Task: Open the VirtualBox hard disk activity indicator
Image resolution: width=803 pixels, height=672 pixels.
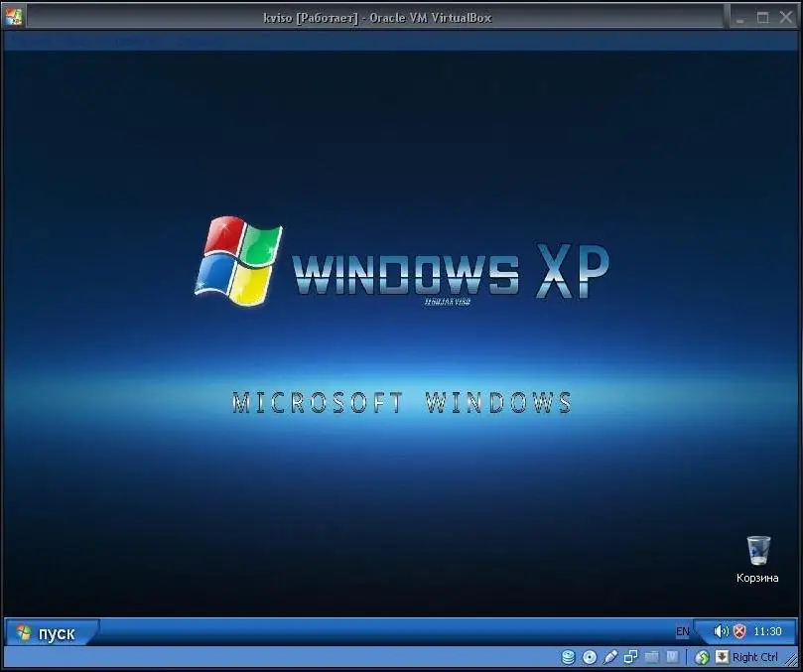Action: (x=569, y=657)
